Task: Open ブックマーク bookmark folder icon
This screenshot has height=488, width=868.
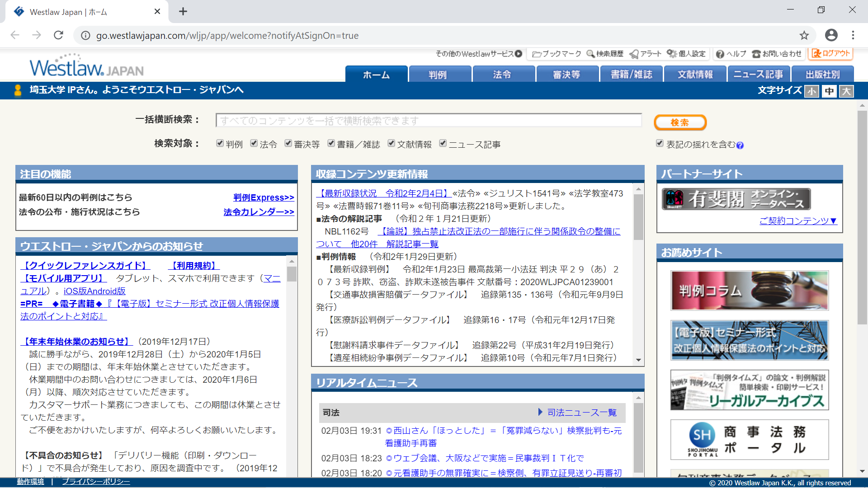Action: [x=537, y=54]
